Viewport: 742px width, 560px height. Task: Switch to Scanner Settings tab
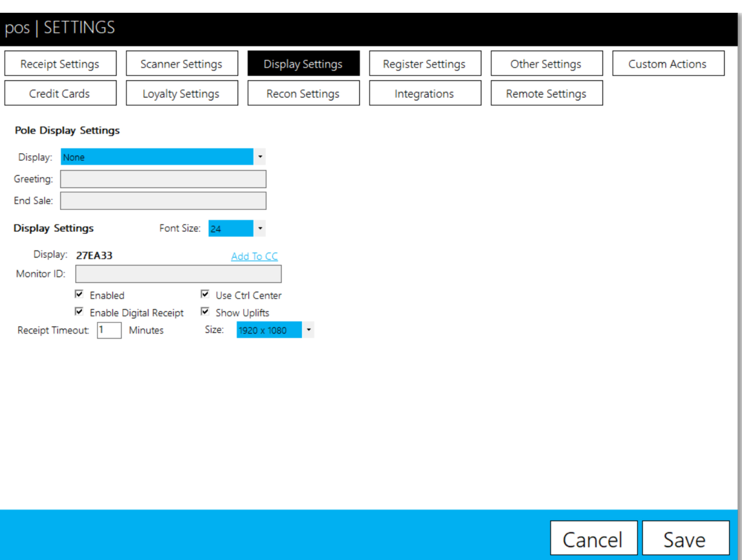182,63
